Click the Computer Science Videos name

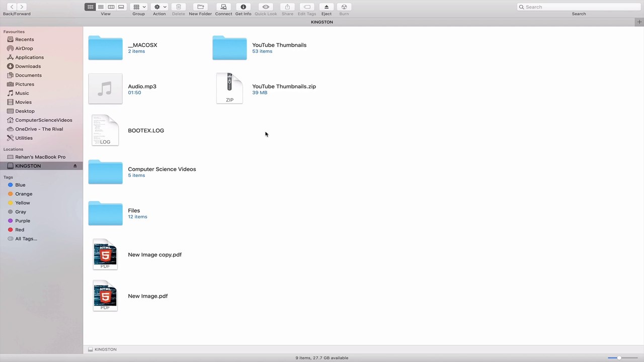pyautogui.click(x=162, y=169)
